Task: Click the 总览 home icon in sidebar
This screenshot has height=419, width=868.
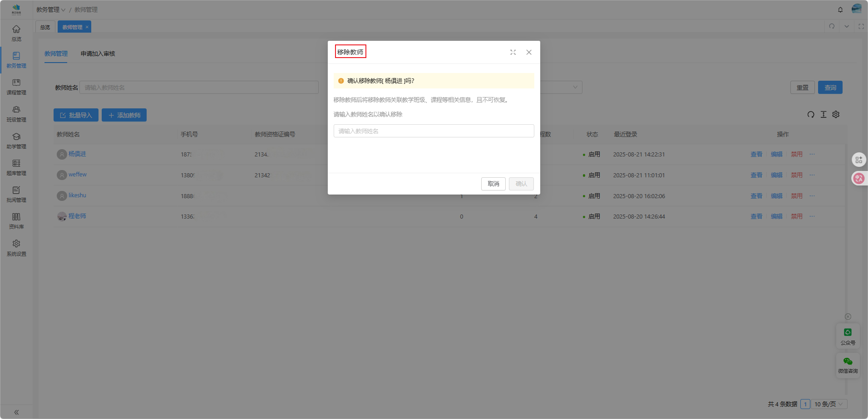Action: click(16, 29)
